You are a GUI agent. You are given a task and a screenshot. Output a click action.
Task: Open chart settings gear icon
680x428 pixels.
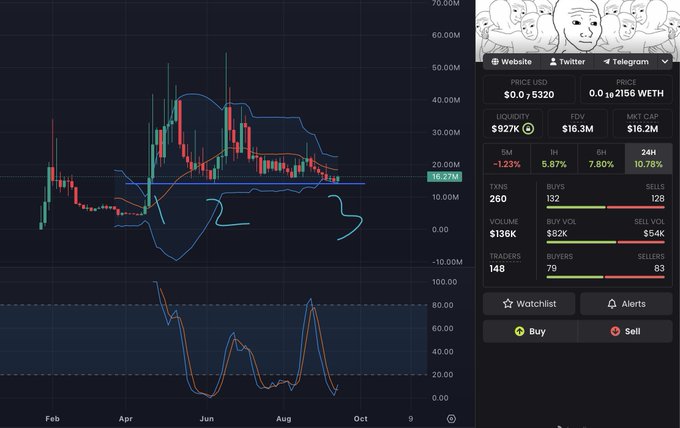tap(451, 419)
